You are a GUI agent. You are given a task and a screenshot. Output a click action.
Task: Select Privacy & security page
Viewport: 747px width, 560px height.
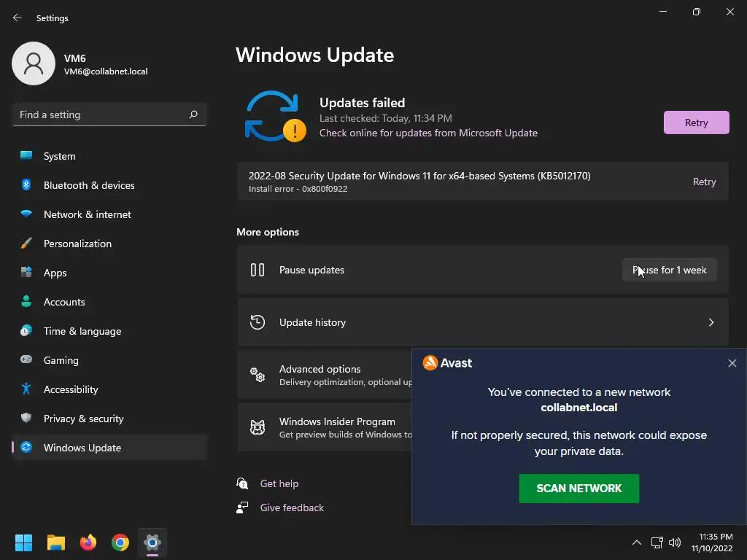tap(109, 419)
